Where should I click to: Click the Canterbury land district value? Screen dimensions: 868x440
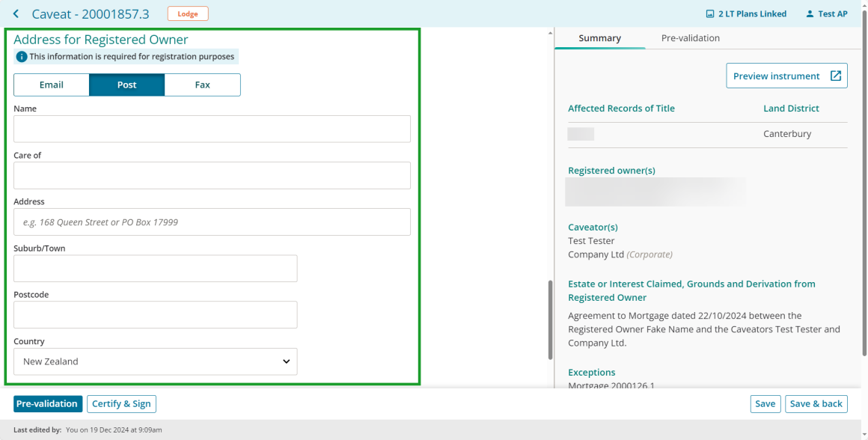pyautogui.click(x=787, y=134)
